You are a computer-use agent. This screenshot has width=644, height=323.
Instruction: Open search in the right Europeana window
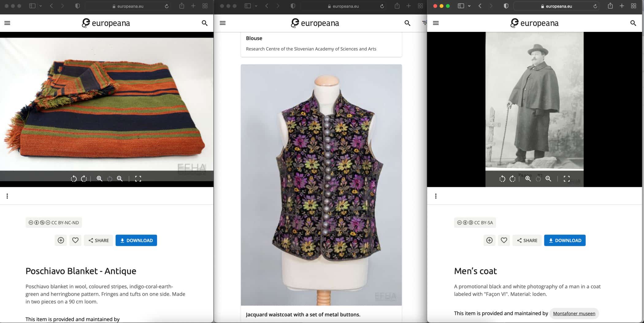coord(633,23)
